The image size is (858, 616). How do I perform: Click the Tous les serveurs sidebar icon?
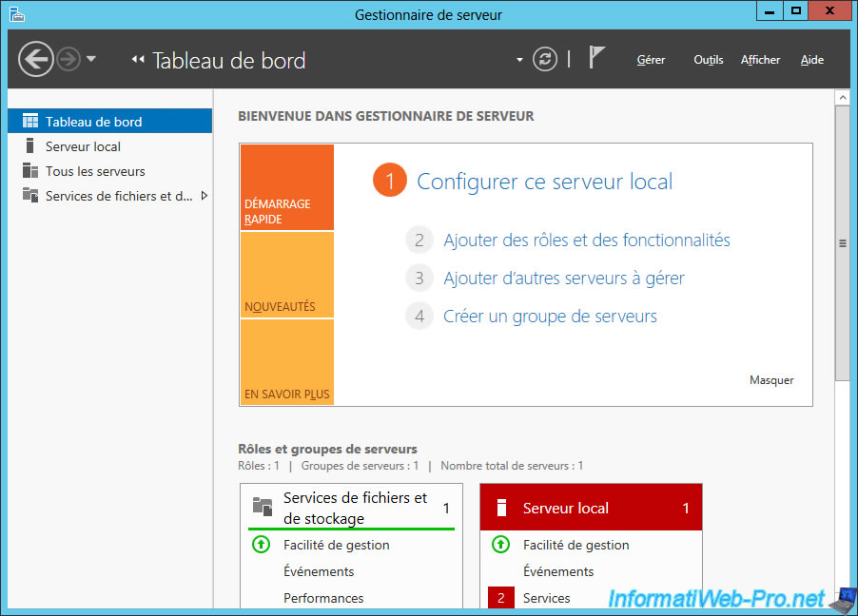(30, 170)
